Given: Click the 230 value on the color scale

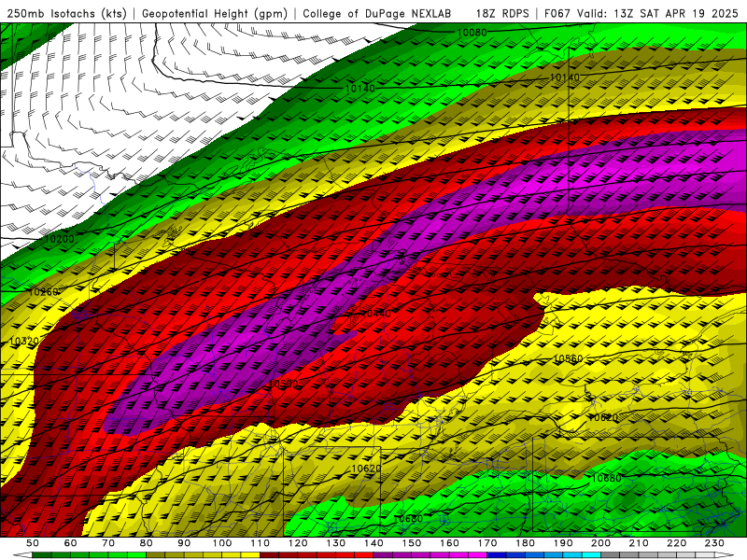Looking at the screenshot, I should [x=714, y=543].
